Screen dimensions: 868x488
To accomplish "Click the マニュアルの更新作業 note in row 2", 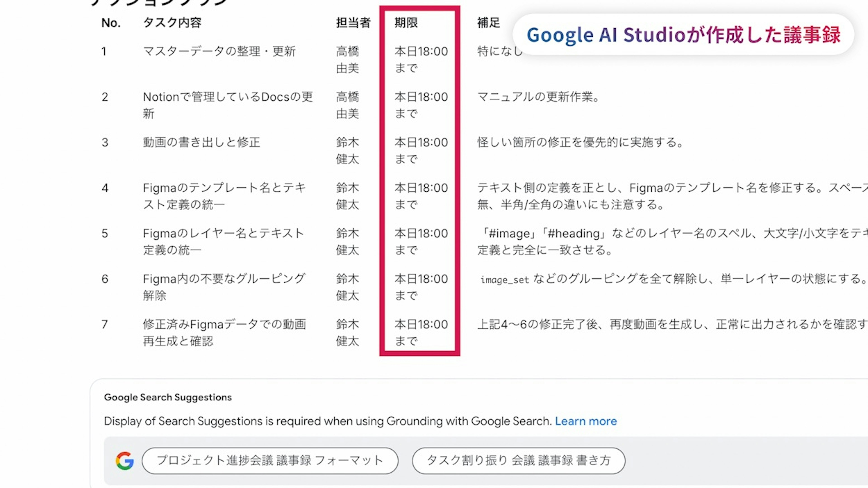I will 538,97.
